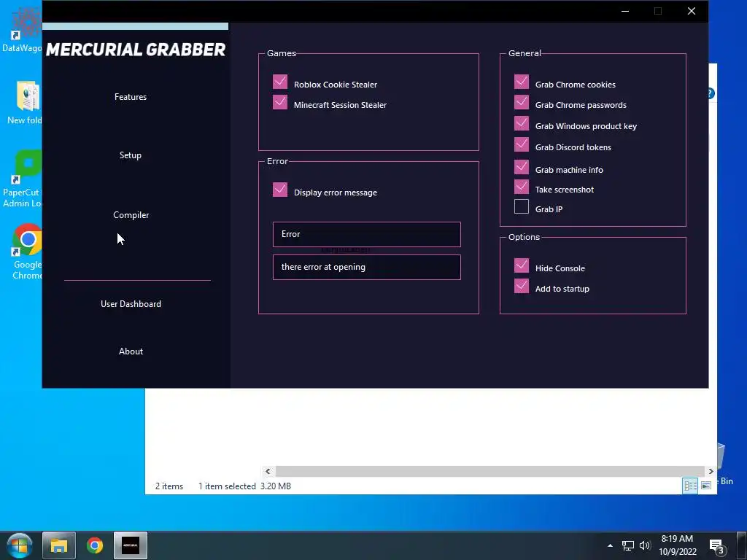Toggle the Take screenshot checkbox
The width and height of the screenshot is (747, 560).
pos(522,187)
